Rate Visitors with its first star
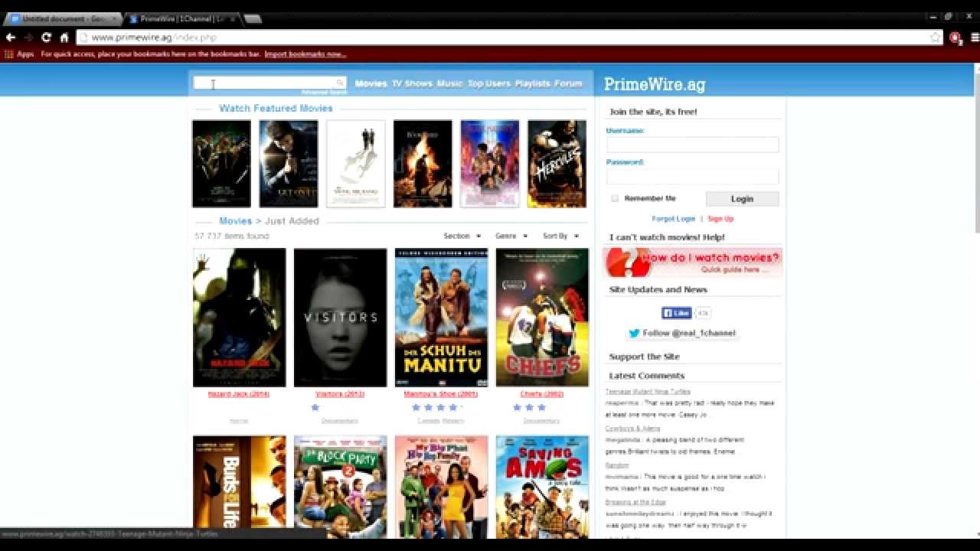The width and height of the screenshot is (980, 551). tap(315, 407)
